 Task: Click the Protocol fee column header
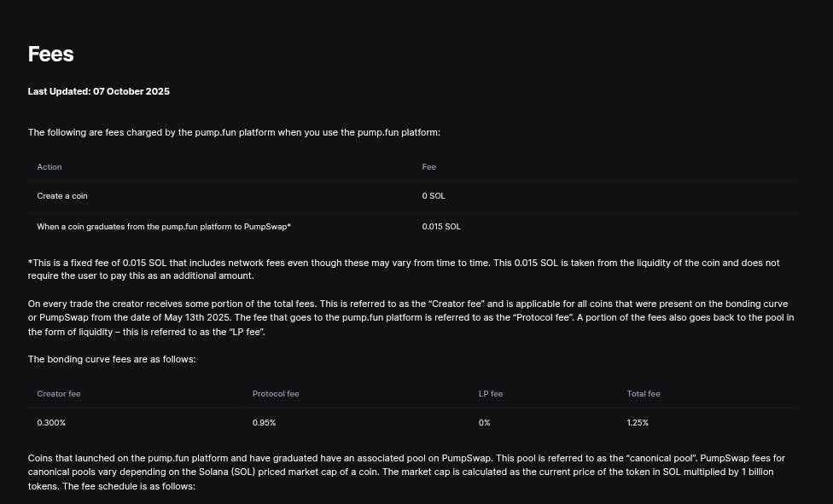(276, 394)
